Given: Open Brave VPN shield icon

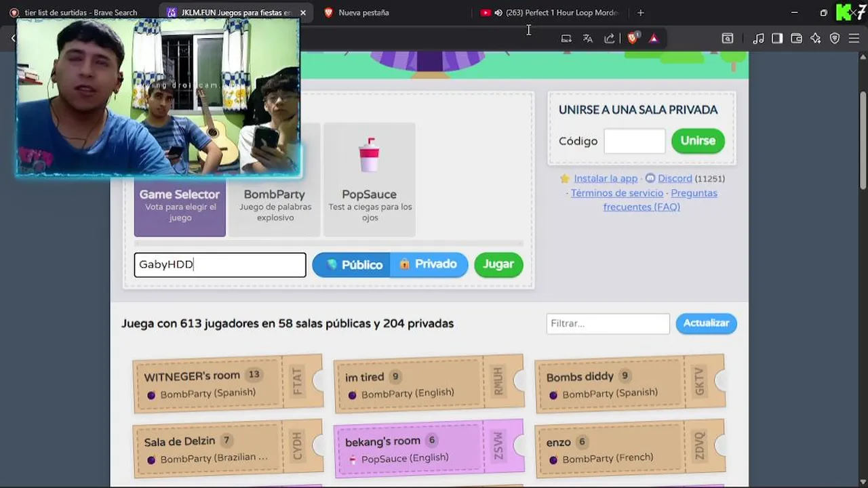Looking at the screenshot, I should click(x=835, y=39).
